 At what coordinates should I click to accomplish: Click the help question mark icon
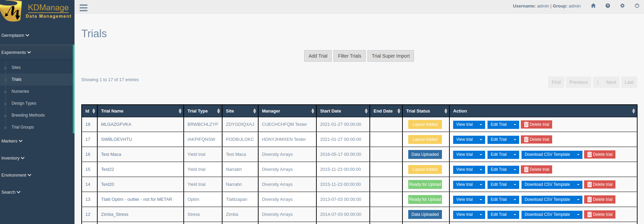pyautogui.click(x=608, y=6)
